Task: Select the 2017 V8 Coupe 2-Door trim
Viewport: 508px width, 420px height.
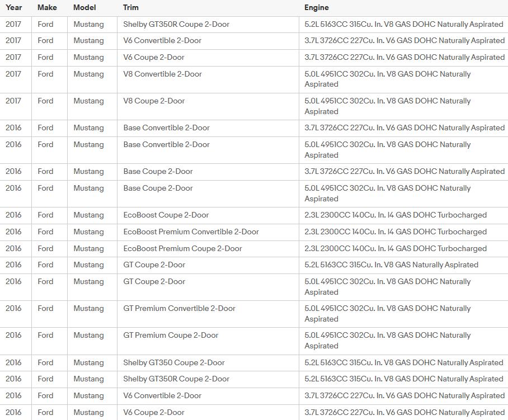Action: point(154,101)
